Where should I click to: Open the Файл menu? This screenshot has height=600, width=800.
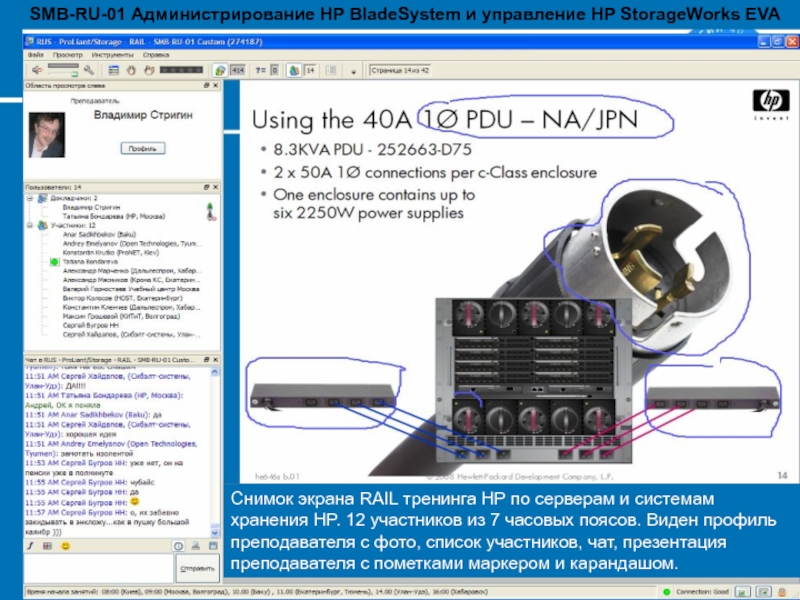point(35,55)
